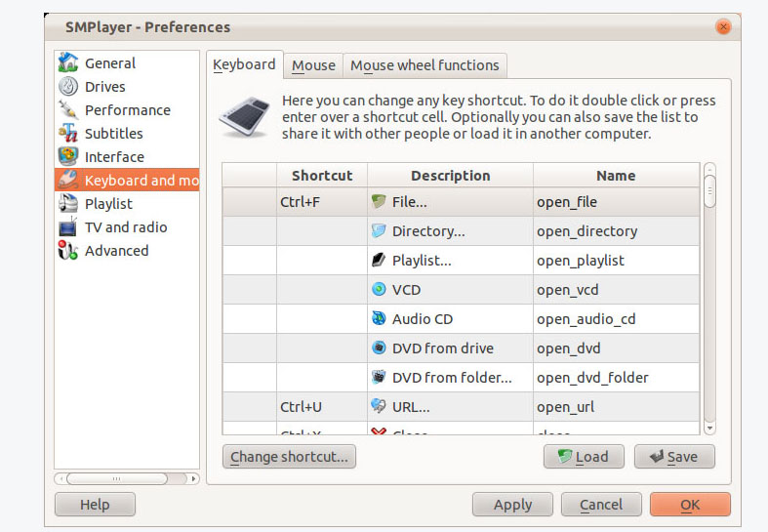768x532 pixels.
Task: Open the Drives disc icon
Action: pyautogui.click(x=68, y=86)
